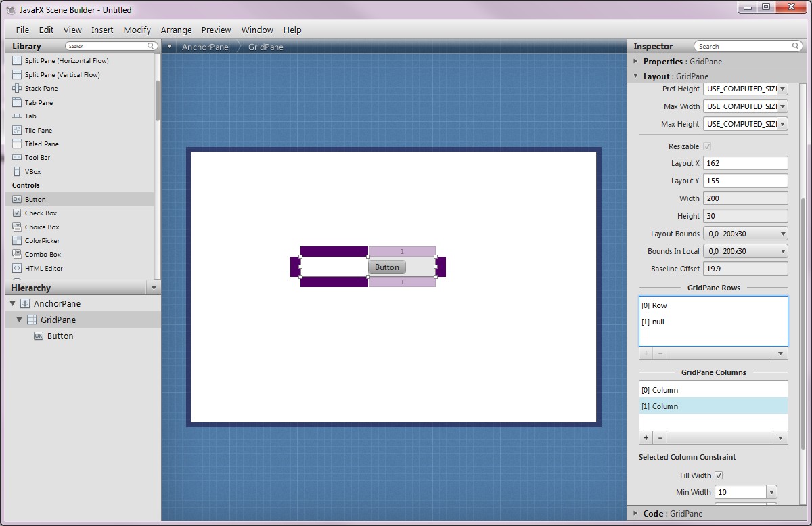
Task: Add a column with the plus button
Action: [x=646, y=438]
